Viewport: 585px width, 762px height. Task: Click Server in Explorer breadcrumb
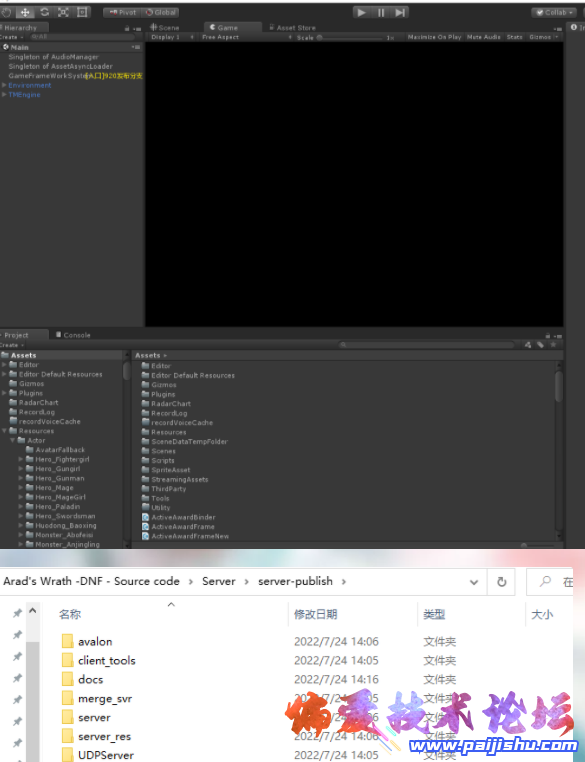coord(219,581)
